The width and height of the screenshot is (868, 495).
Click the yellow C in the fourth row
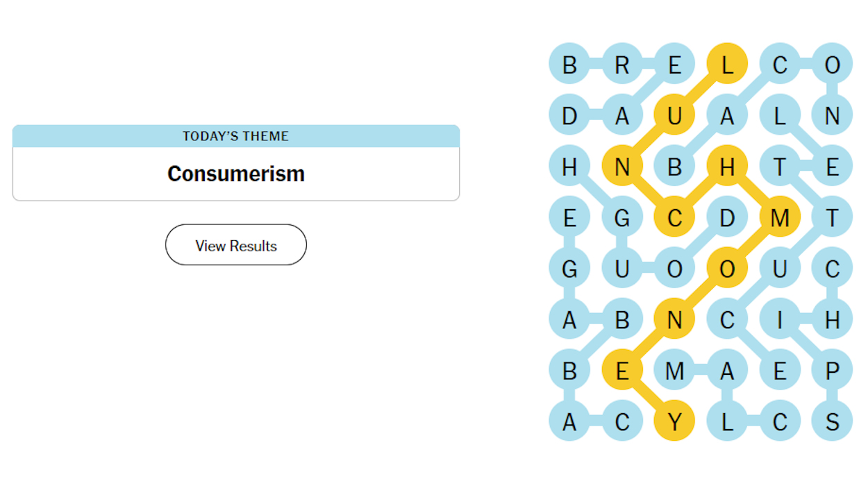pyautogui.click(x=674, y=217)
